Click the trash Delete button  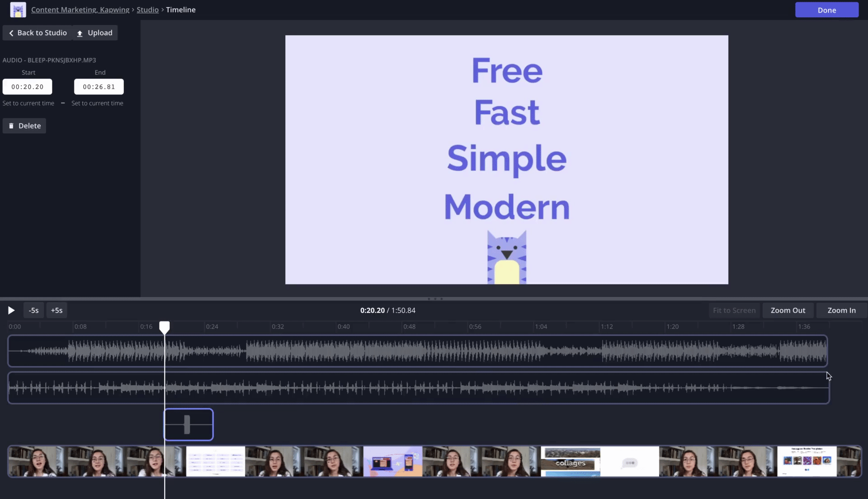pos(24,126)
